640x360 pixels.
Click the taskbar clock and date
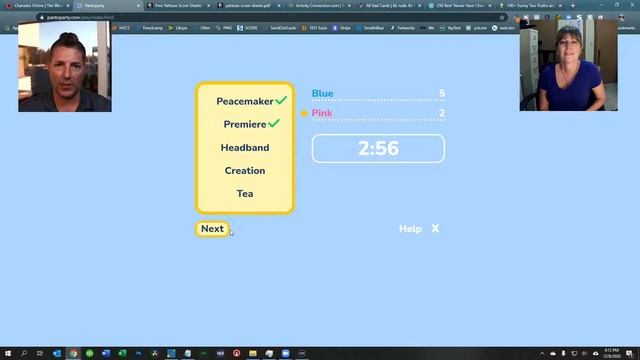point(611,353)
